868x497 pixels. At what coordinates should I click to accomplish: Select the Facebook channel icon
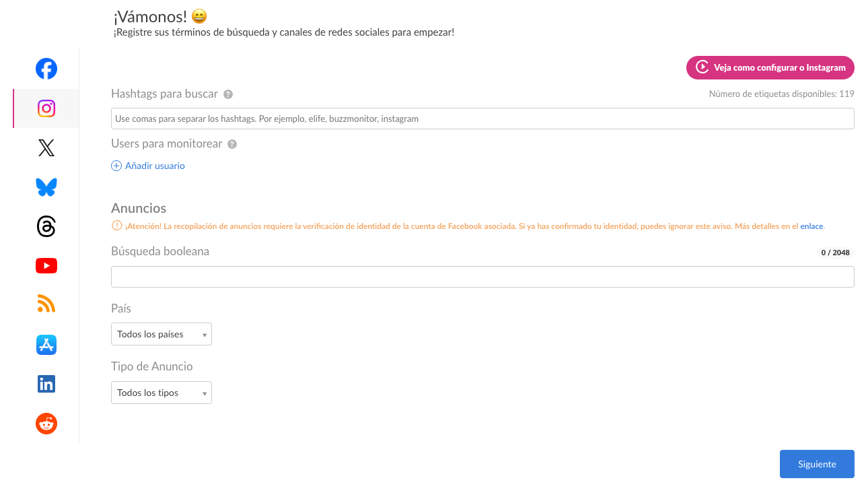[x=46, y=69]
